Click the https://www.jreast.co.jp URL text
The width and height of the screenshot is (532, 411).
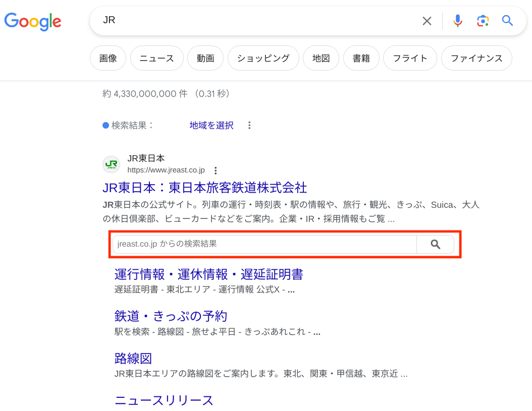coord(166,170)
